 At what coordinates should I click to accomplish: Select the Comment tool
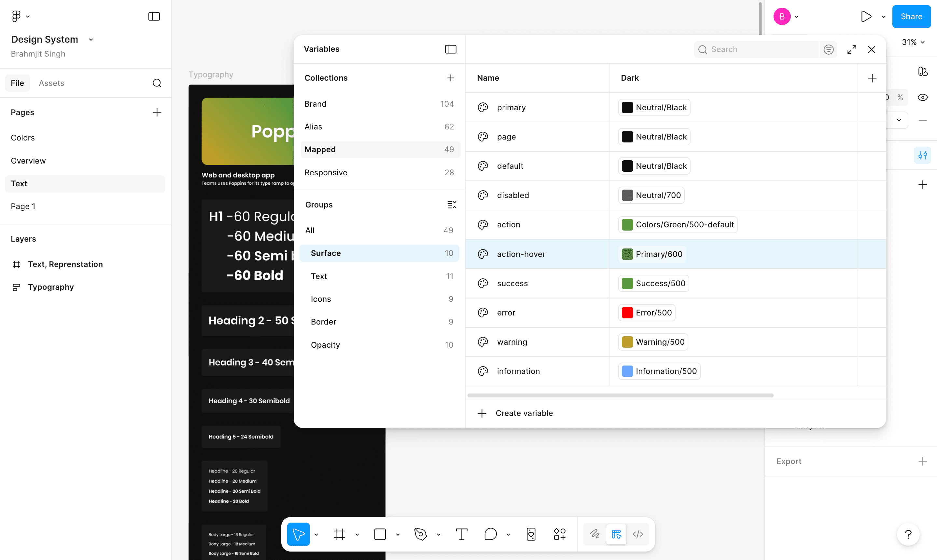(x=490, y=534)
